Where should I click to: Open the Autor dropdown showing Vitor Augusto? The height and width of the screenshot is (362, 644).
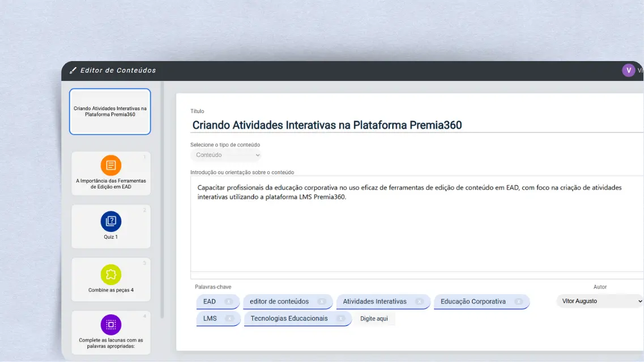pos(600,301)
